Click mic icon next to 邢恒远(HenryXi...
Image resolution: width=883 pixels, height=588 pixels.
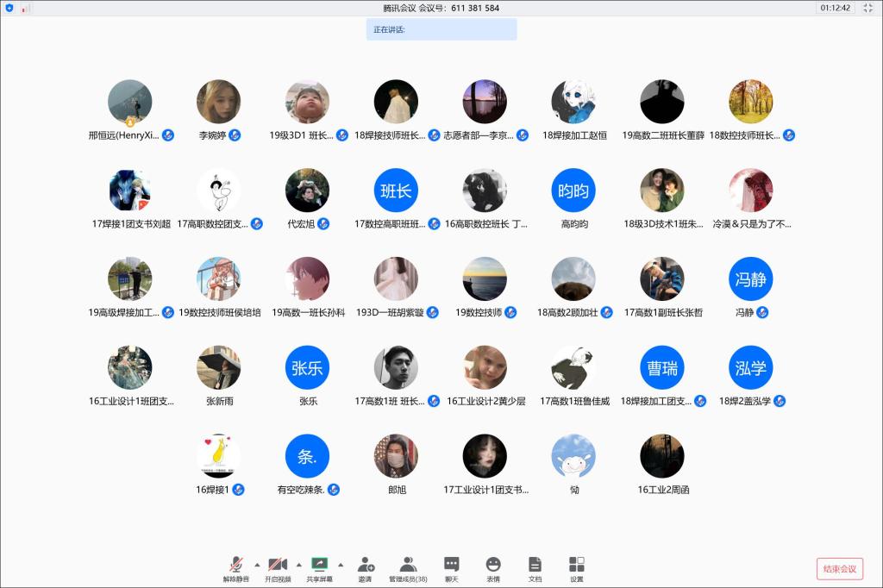coord(168,135)
